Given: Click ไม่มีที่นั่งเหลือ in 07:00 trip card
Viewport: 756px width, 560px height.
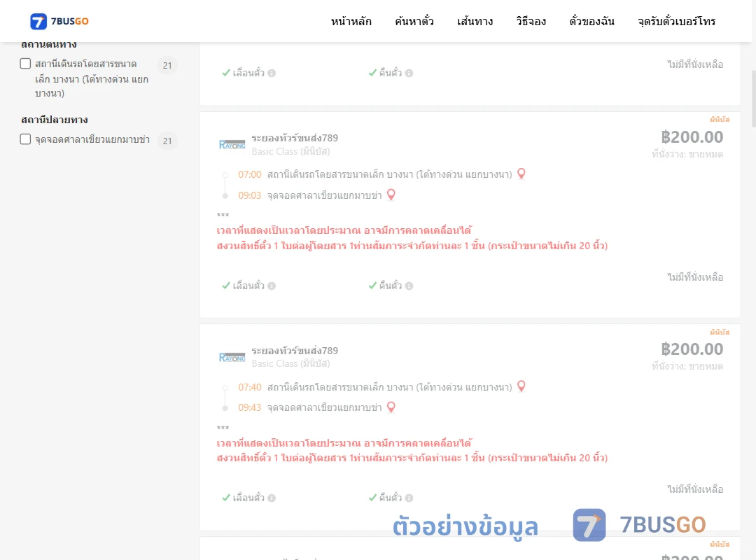Looking at the screenshot, I should tap(695, 277).
